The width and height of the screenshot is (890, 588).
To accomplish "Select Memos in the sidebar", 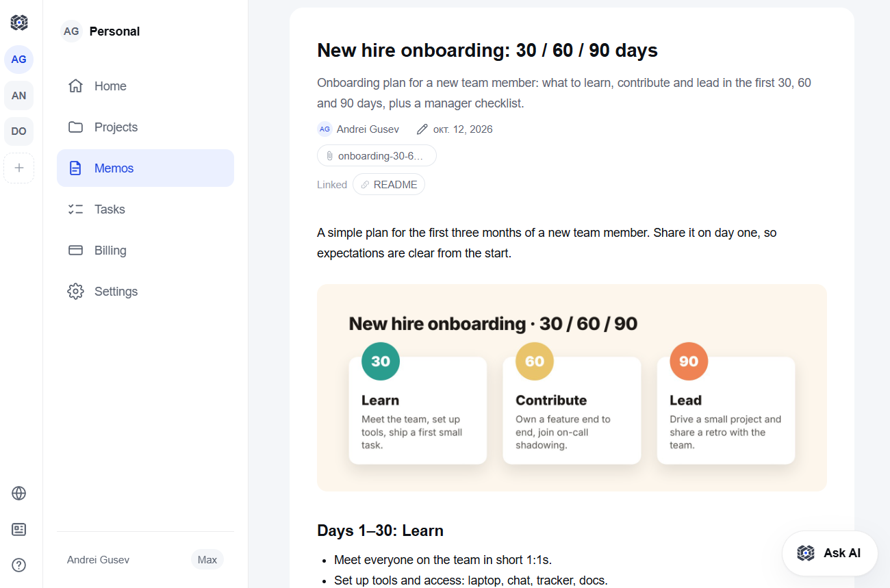I will (x=145, y=168).
